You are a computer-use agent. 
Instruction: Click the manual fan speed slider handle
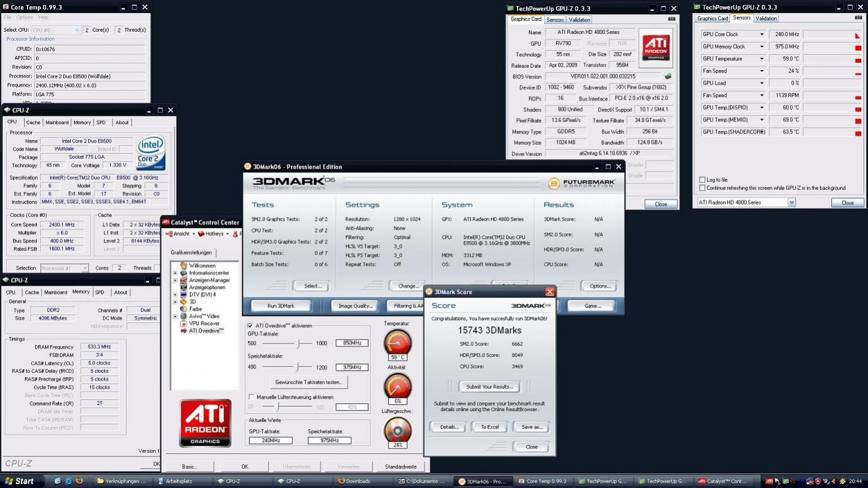[x=278, y=407]
